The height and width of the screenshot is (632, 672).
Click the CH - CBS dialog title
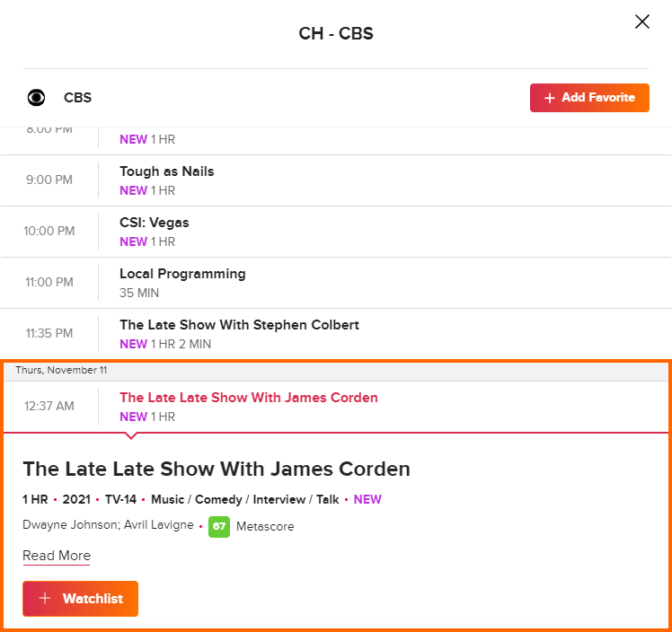coord(336,33)
